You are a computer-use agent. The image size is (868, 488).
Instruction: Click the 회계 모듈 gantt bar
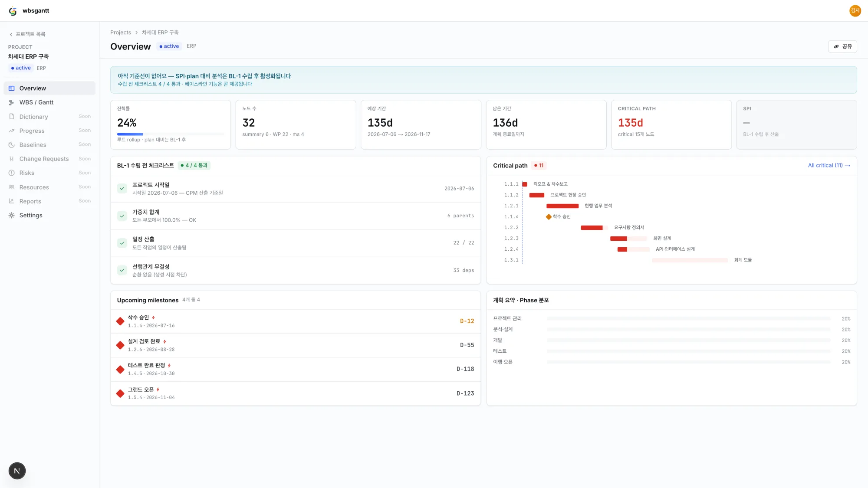tap(690, 260)
